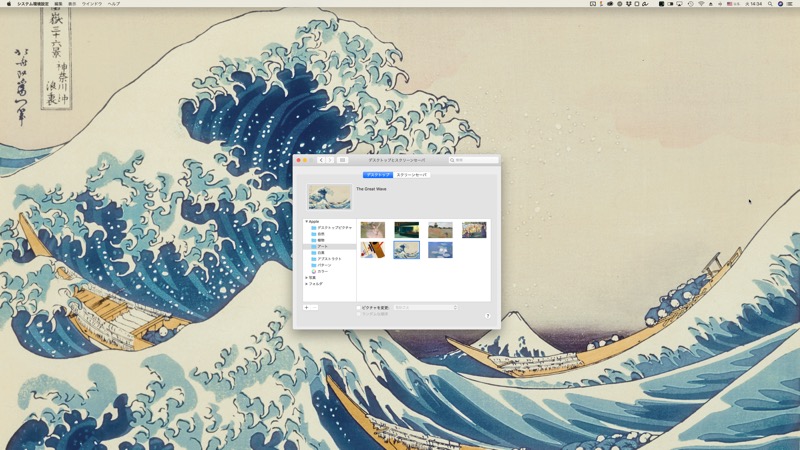Open the eject icon in menu bar

pos(710,4)
